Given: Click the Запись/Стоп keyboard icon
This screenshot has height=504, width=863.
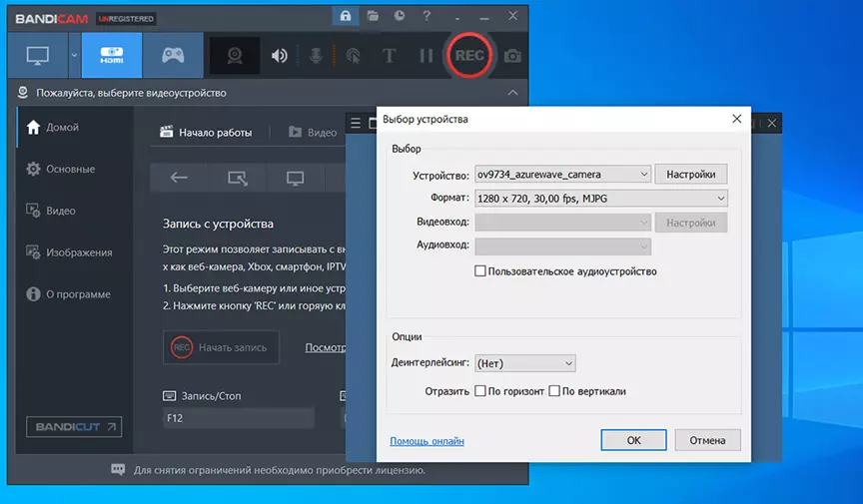Looking at the screenshot, I should [169, 396].
